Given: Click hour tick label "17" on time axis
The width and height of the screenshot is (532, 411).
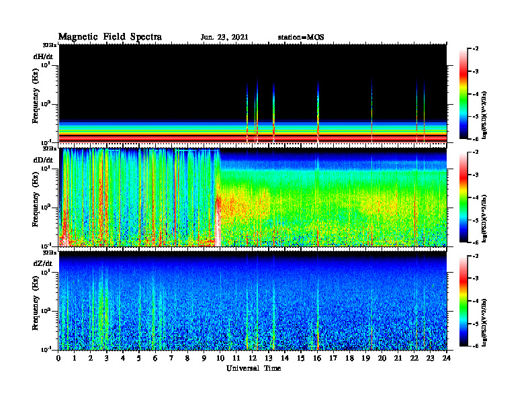Looking at the screenshot, I should (x=333, y=358).
